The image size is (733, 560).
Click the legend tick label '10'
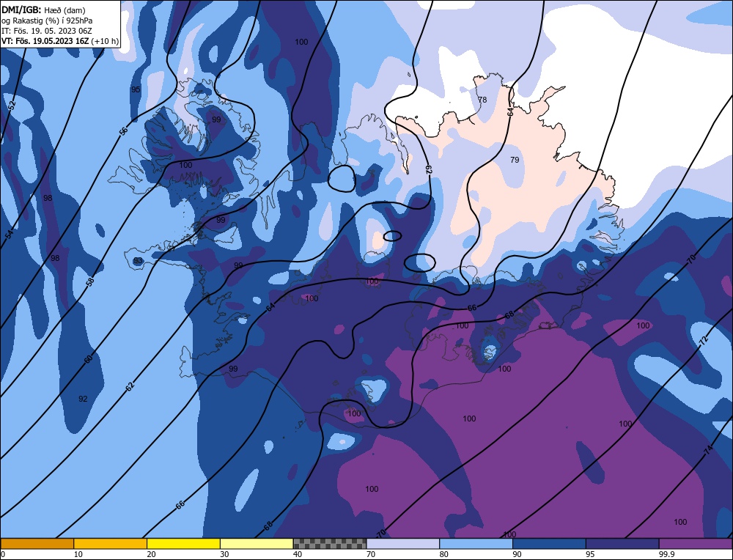78,554
